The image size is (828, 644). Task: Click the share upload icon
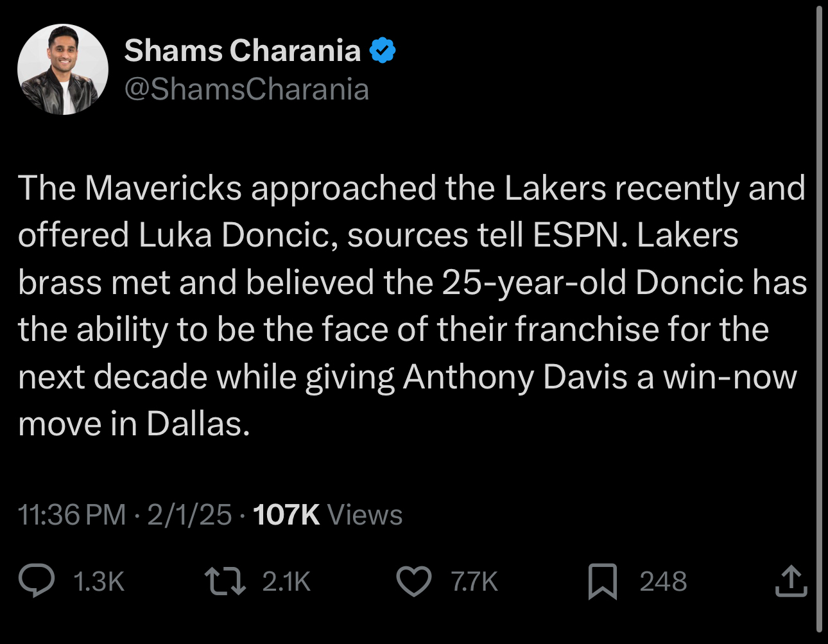click(x=791, y=581)
